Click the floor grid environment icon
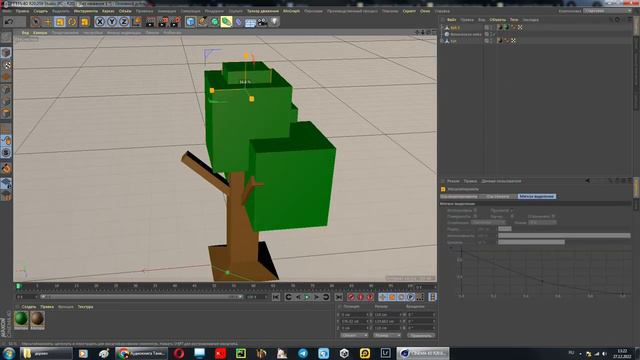The width and height of the screenshot is (640, 360). pos(250,22)
